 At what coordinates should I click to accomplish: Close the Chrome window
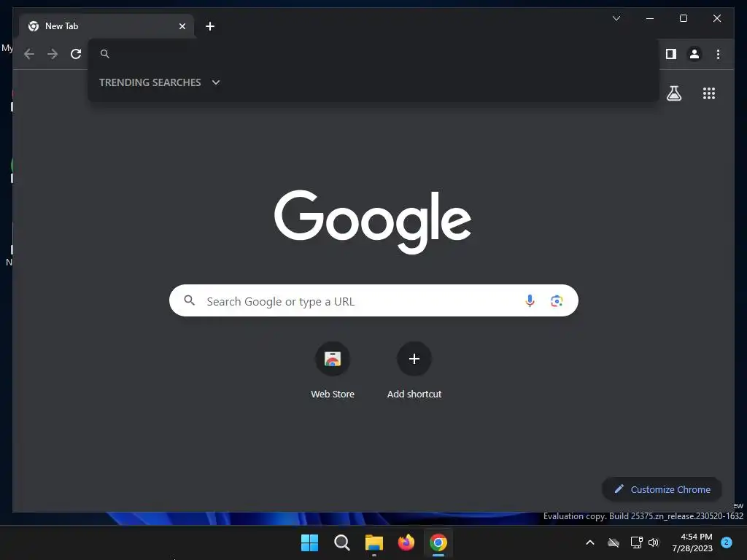point(716,18)
